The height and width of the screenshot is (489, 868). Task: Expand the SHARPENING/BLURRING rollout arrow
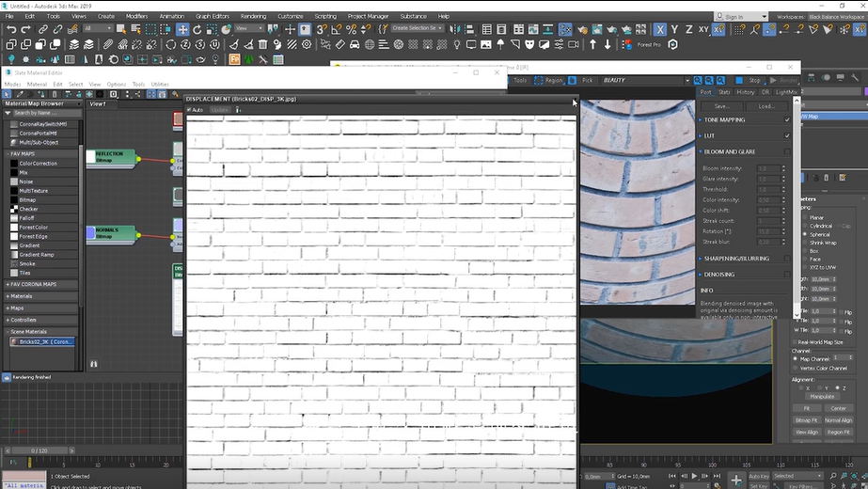coord(701,259)
